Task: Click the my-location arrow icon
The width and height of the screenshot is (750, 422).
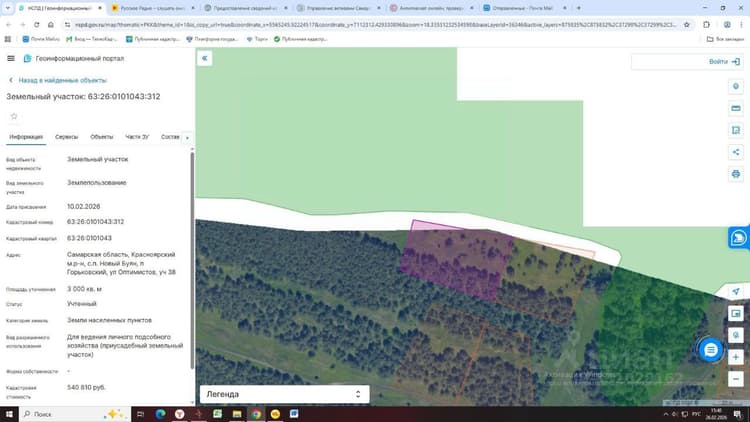Action: [736, 291]
